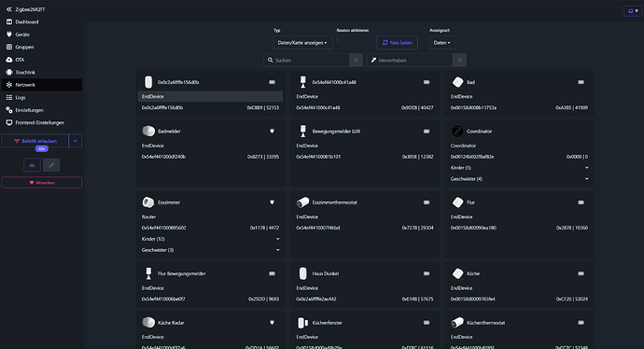The height and width of the screenshot is (349, 644).
Task: Click battery icon on 0x0c2a6fffe156d0b card
Action: [272, 82]
